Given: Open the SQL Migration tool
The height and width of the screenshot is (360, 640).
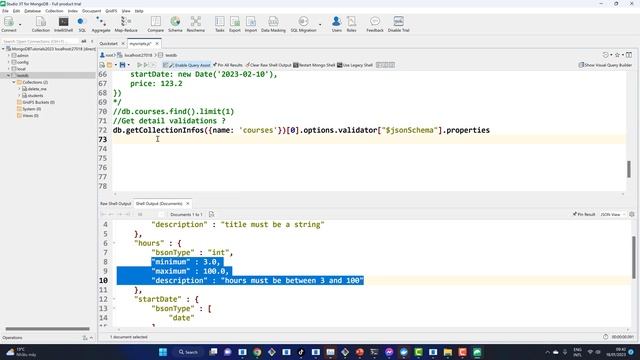Looking at the screenshot, I should pyautogui.click(x=303, y=24).
